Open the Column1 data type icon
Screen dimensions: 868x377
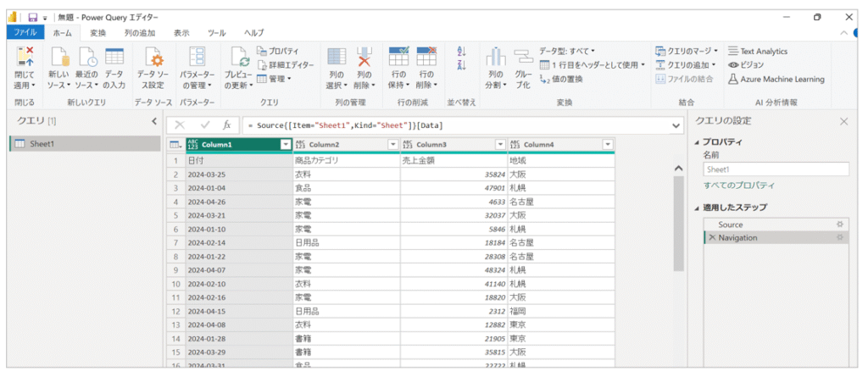[192, 145]
